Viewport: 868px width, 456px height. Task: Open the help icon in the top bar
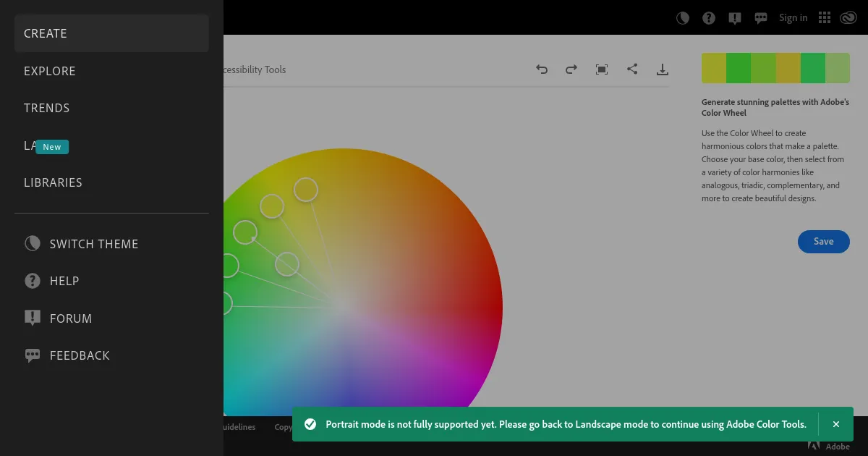click(708, 17)
